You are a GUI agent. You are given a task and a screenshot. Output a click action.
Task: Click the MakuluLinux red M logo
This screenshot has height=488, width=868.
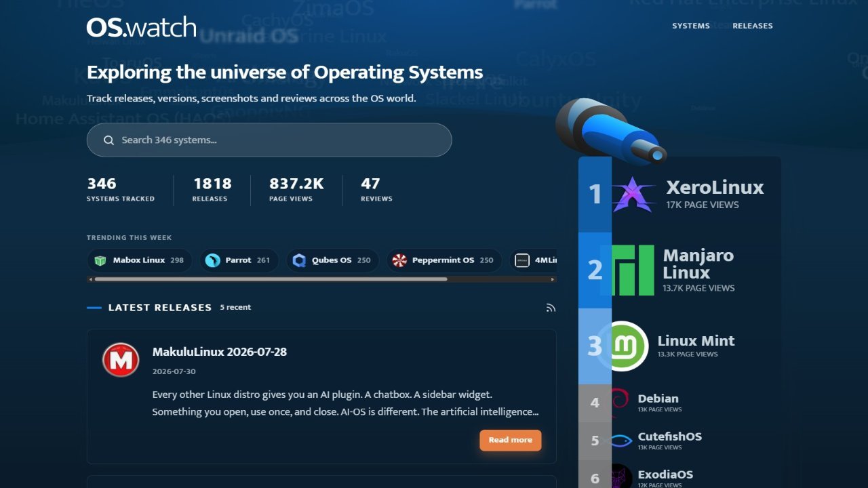coord(121,359)
